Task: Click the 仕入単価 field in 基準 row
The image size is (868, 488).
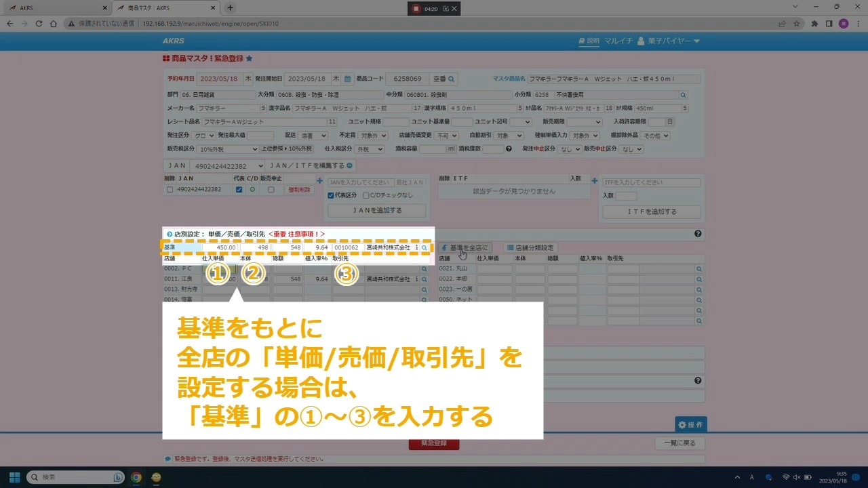Action: (219, 248)
